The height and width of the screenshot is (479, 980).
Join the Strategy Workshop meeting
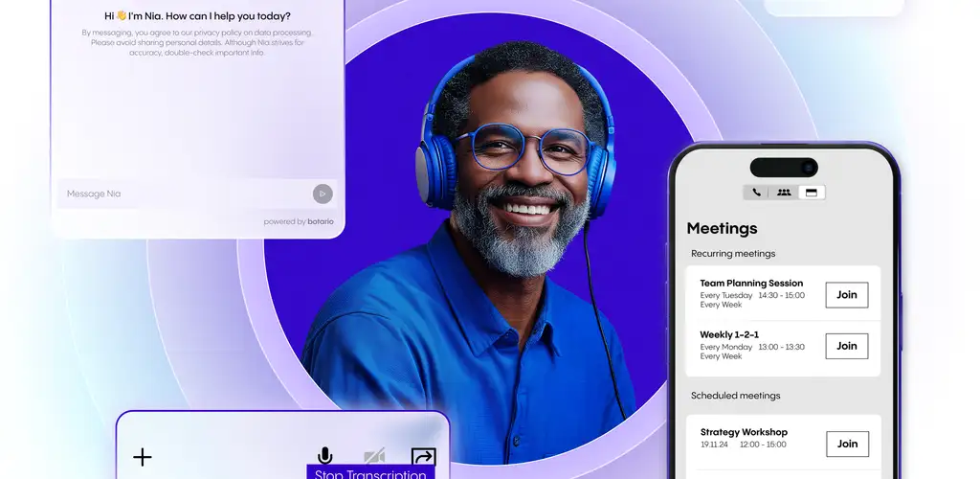pos(846,444)
